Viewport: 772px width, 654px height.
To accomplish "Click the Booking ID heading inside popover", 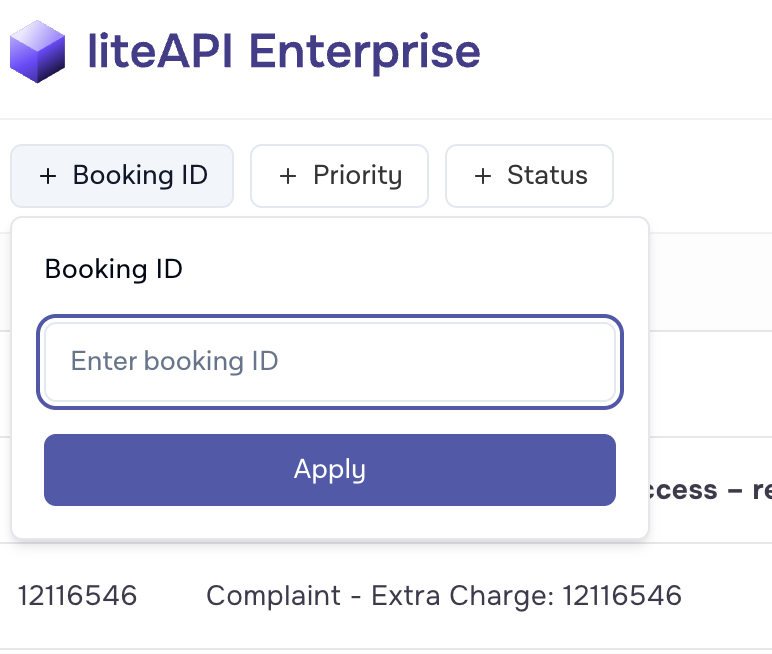I will click(x=114, y=269).
